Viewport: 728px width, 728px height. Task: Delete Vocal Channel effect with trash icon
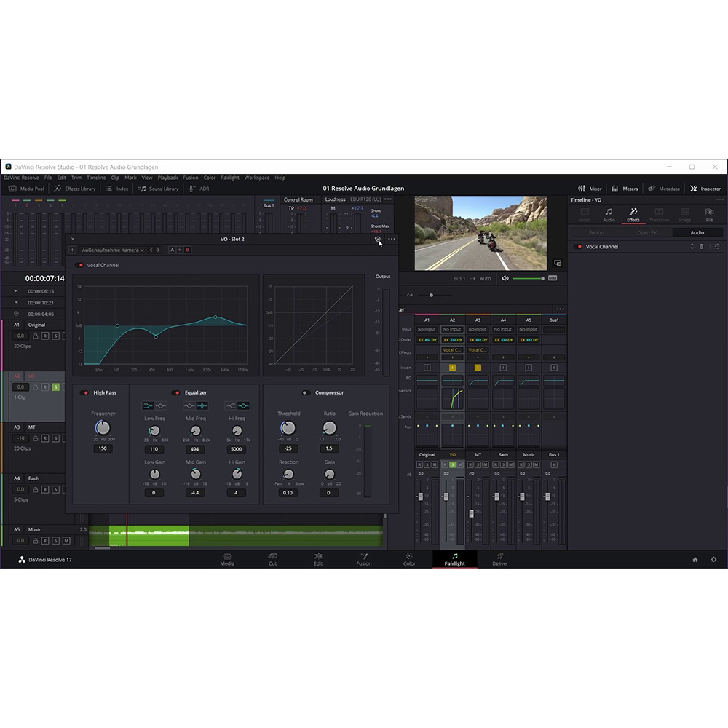point(702,247)
